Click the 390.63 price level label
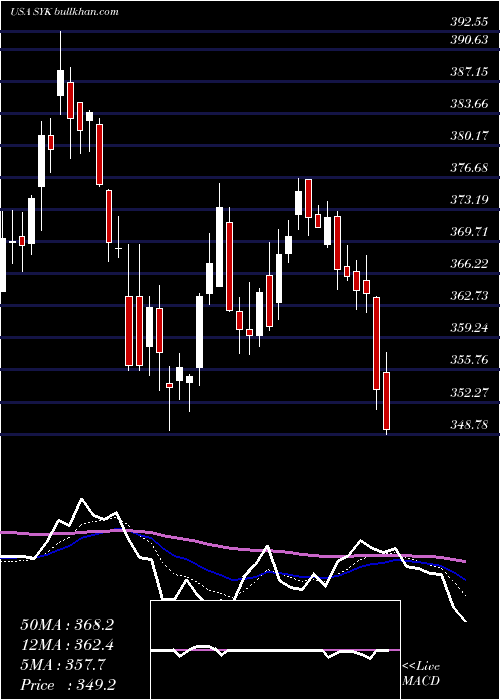Viewport: 500px width, 700px height. (469, 40)
